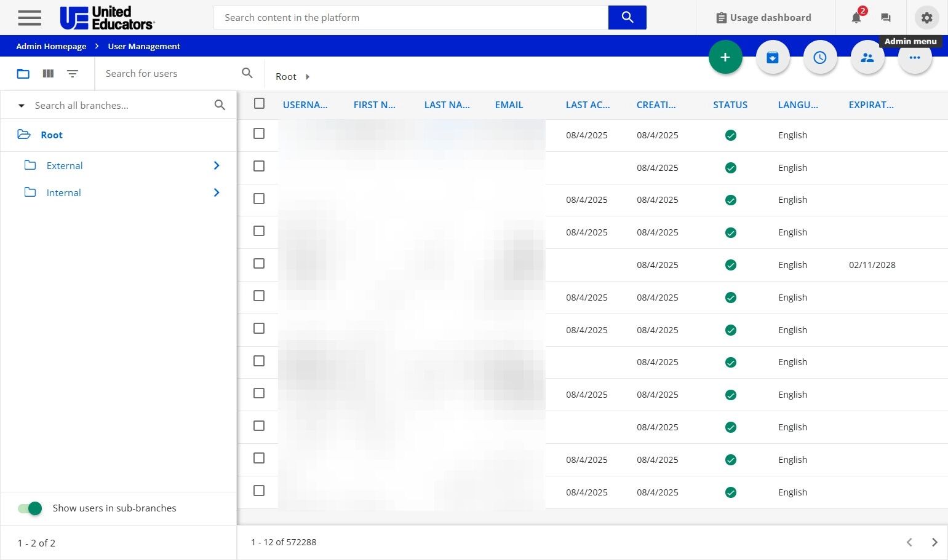Go to previous page of users
The image size is (948, 560).
pos(909,542)
